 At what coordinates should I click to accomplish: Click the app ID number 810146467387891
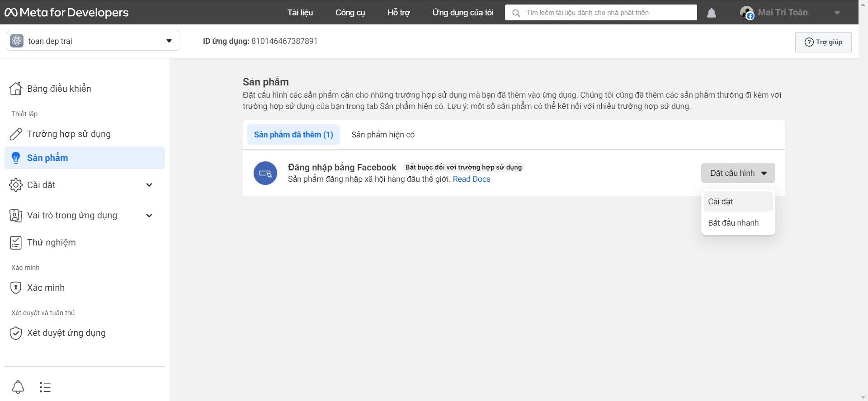coord(284,41)
